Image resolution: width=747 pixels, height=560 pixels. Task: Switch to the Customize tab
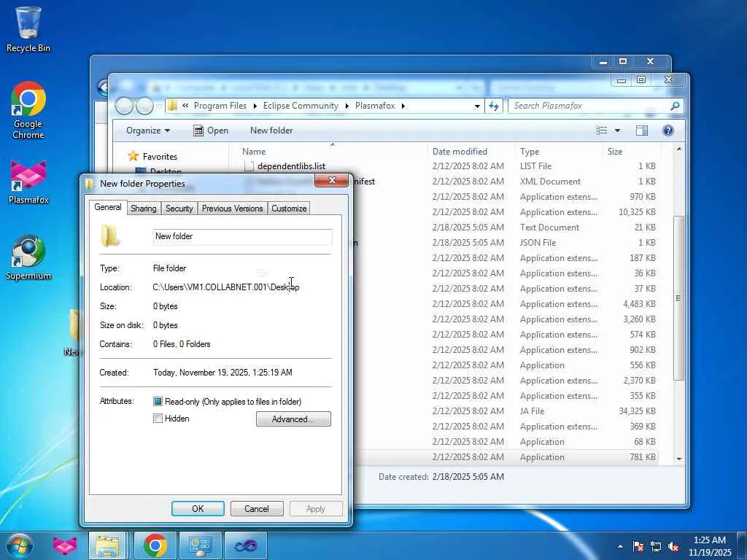(289, 209)
